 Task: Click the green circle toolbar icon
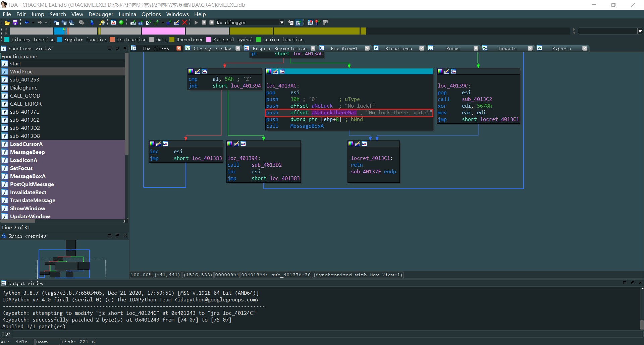click(121, 22)
